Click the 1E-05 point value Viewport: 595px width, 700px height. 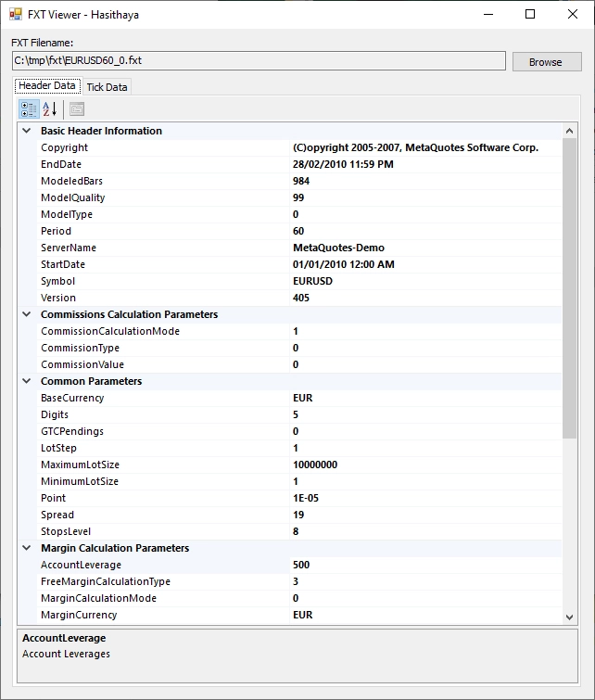pyautogui.click(x=306, y=498)
